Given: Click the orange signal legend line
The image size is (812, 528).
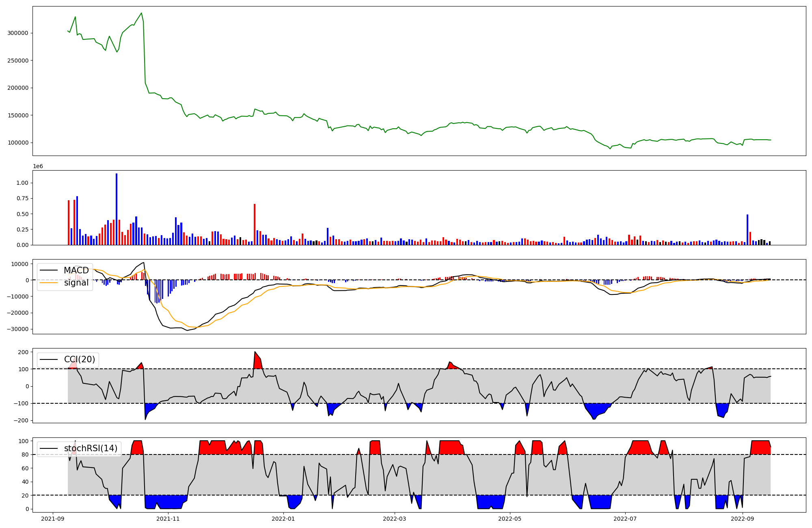Looking at the screenshot, I should point(49,283).
